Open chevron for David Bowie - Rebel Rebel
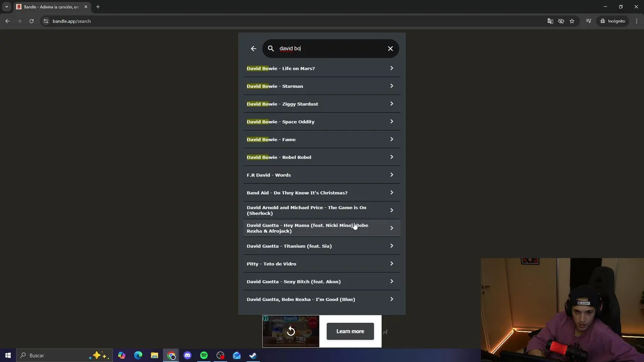Screen dimensions: 644x362 click(x=391, y=157)
